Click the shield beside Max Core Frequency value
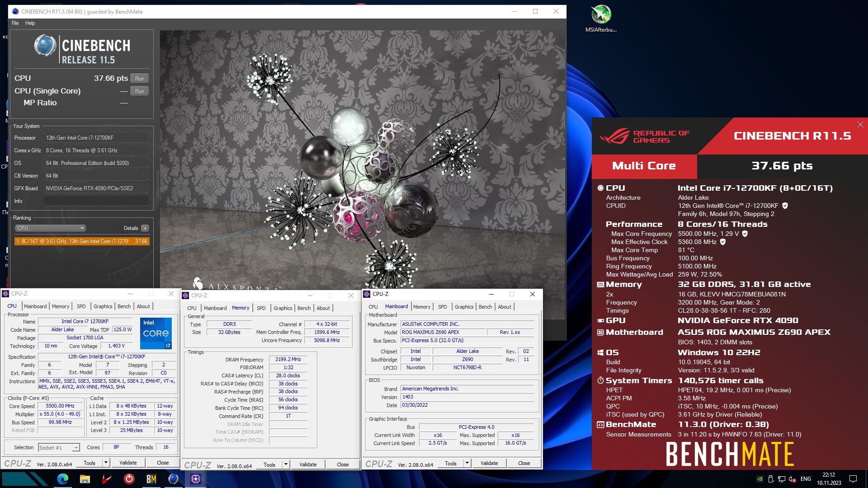 pyautogui.click(x=745, y=234)
